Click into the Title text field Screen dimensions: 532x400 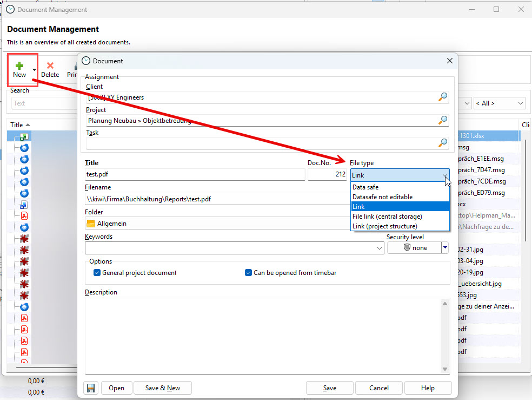[x=195, y=174]
